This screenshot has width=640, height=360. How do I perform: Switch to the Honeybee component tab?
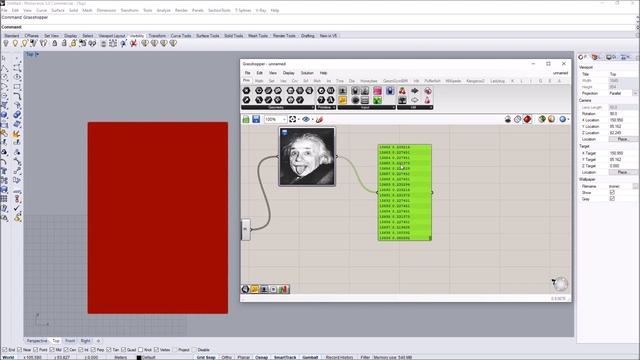(x=369, y=81)
